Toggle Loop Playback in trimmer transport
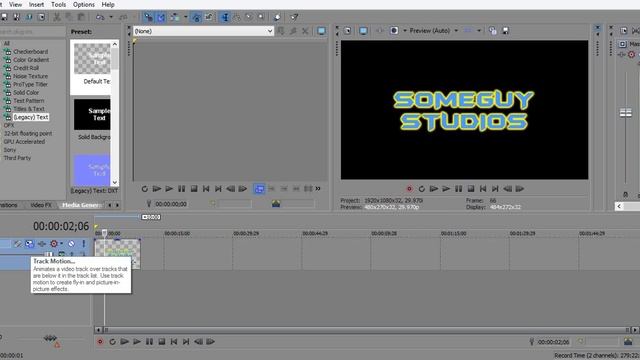 click(x=144, y=189)
